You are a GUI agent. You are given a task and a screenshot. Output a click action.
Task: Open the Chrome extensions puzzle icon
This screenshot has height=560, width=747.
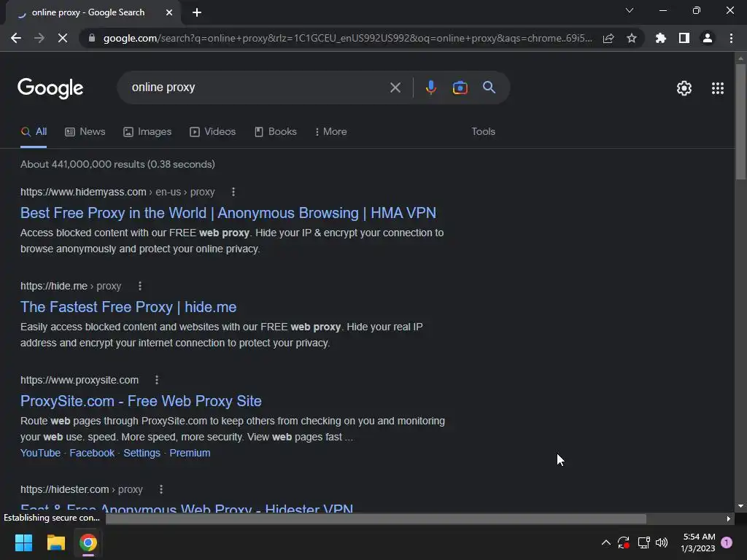(661, 38)
